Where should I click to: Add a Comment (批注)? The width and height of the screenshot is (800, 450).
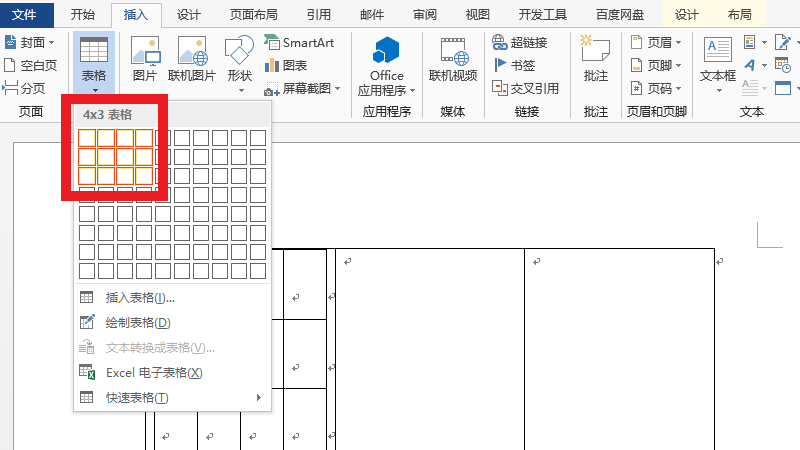pos(595,58)
